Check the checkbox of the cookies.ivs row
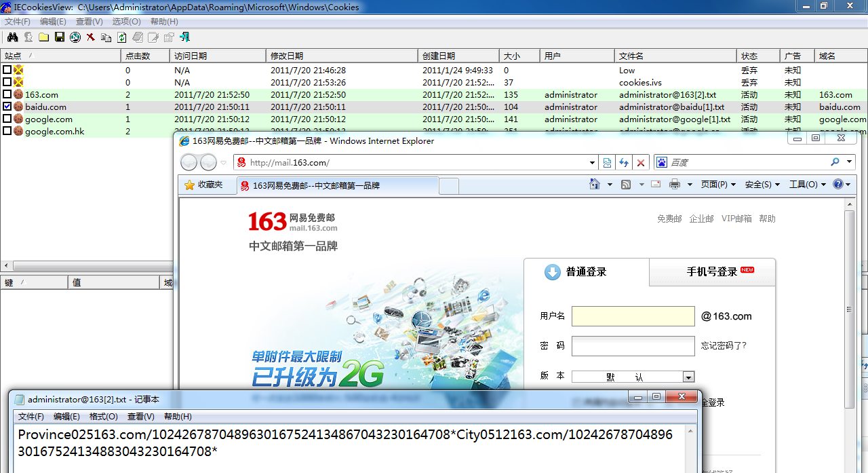This screenshot has width=868, height=473. [x=7, y=82]
